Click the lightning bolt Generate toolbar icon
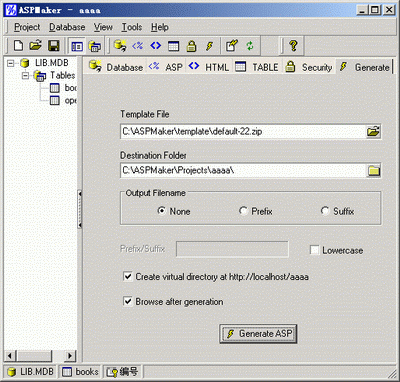 click(209, 46)
